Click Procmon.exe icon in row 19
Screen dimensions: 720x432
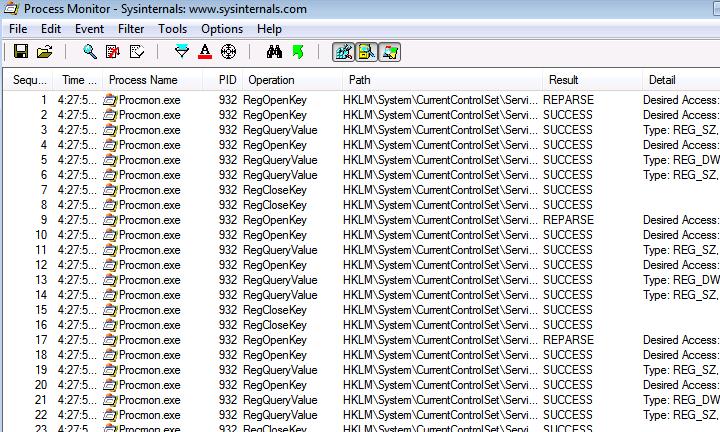(110, 370)
